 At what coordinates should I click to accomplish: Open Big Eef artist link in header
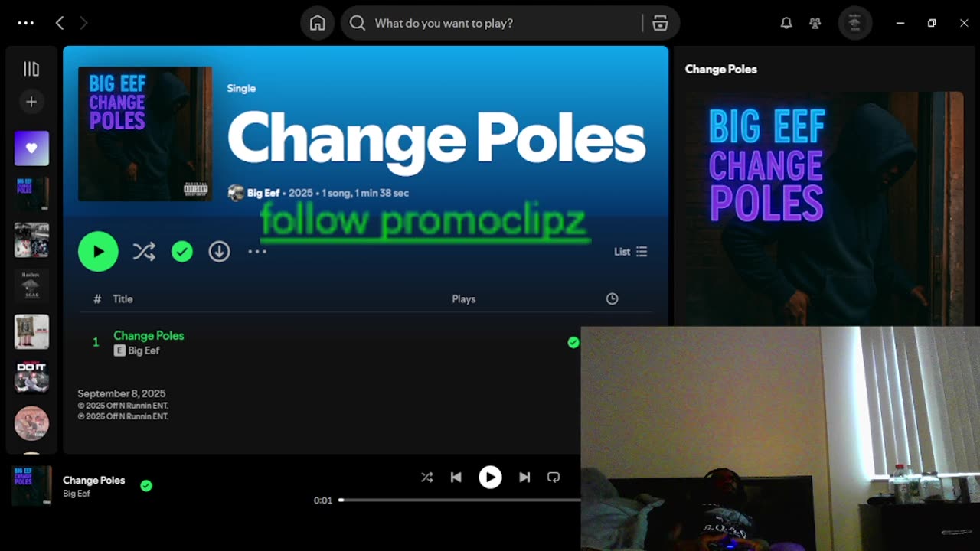coord(263,193)
